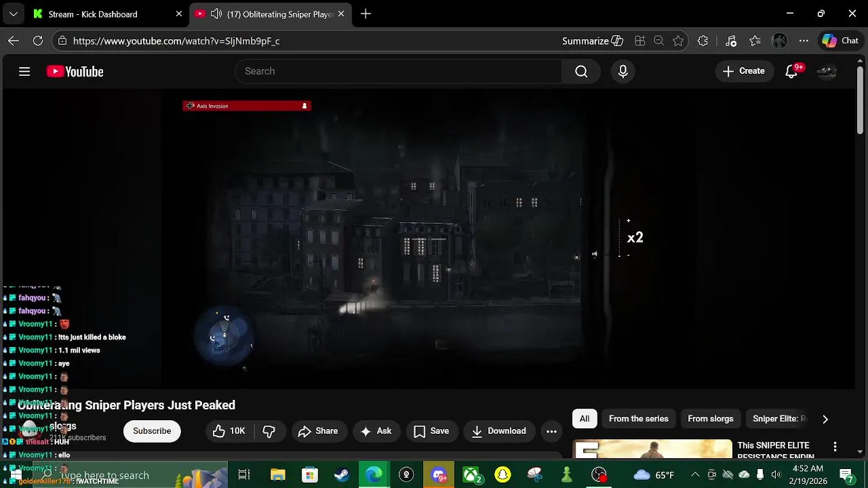Viewport: 868px width, 488px height.
Task: Start voice search with the microphone
Action: [623, 71]
